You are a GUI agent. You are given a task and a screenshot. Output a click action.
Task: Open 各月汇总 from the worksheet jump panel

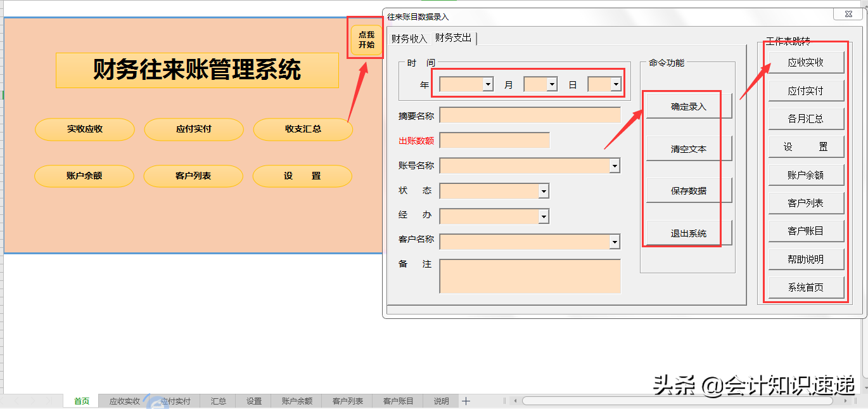806,118
